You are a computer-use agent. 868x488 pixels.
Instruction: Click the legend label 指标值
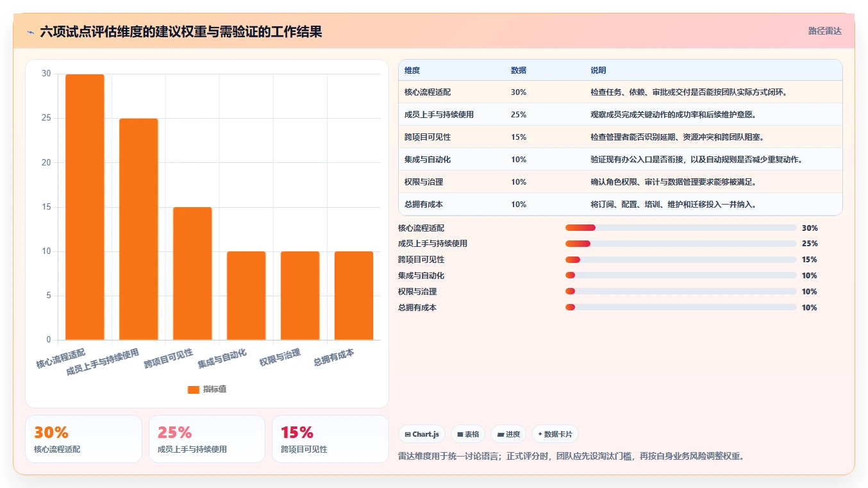[215, 389]
